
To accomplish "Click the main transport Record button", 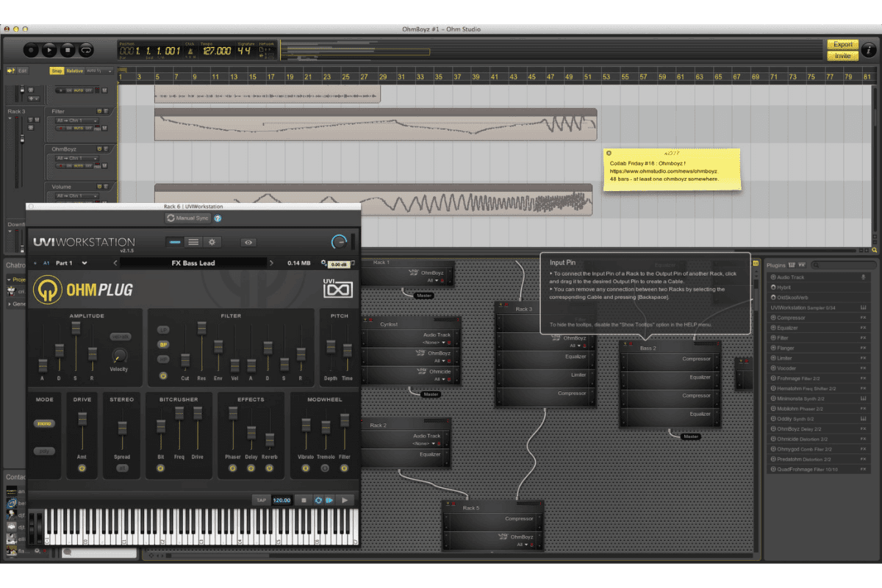I will 31,50.
